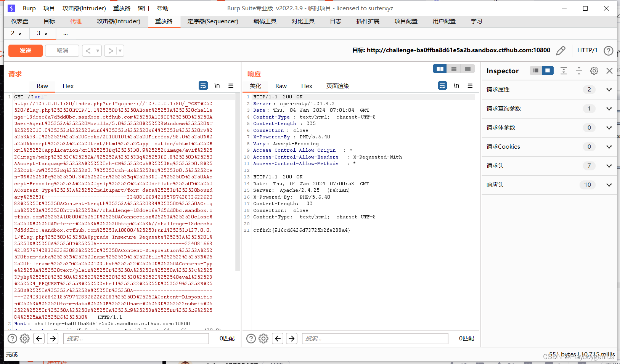This screenshot has width=620, height=364.
Task: Go to previous match in request search
Action: [x=39, y=338]
